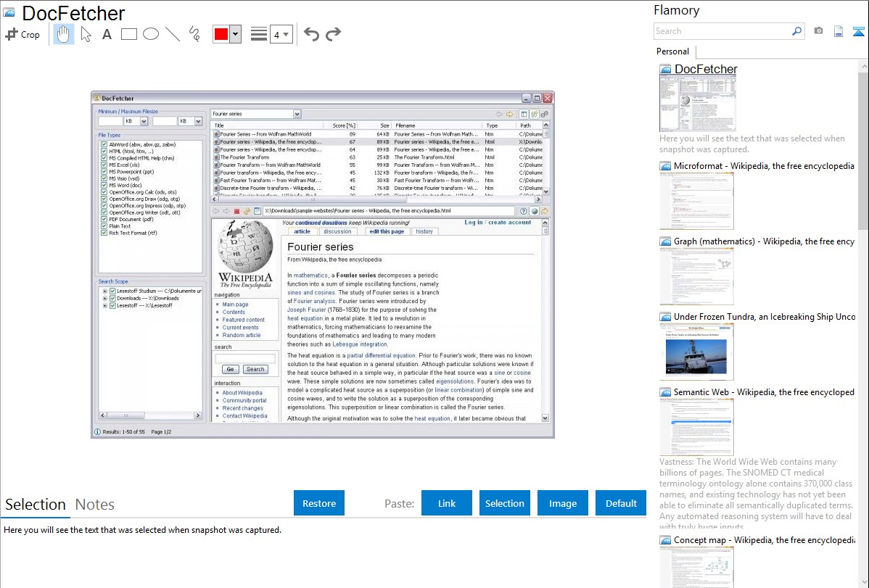Image resolution: width=869 pixels, height=588 pixels.
Task: Expand the Lesestoff Studium tree node
Action: click(104, 291)
